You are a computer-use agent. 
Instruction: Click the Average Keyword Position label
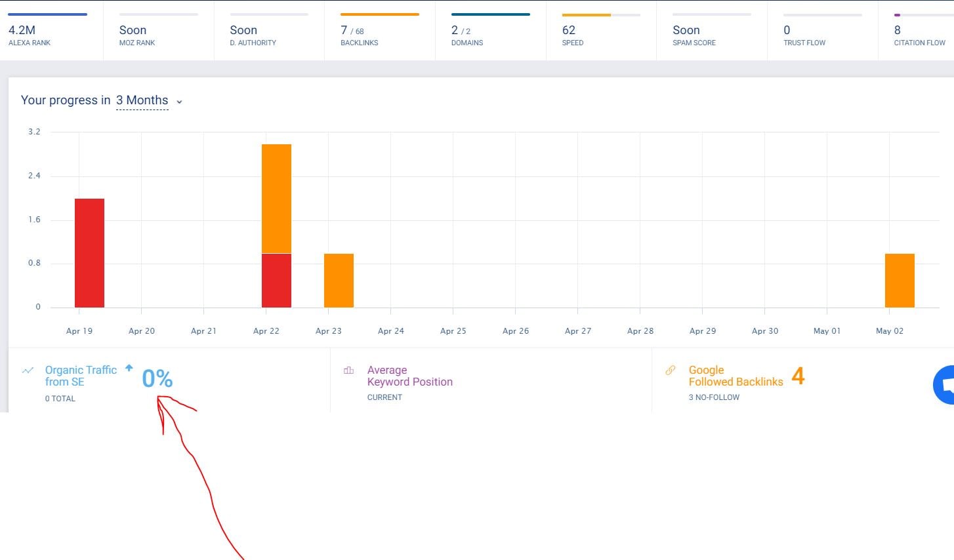409,376
